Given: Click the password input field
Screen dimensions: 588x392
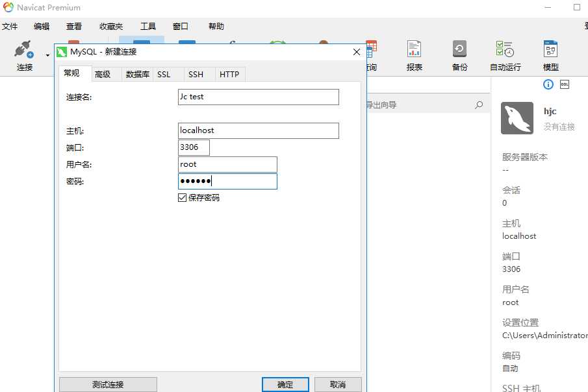Looking at the screenshot, I should 227,181.
